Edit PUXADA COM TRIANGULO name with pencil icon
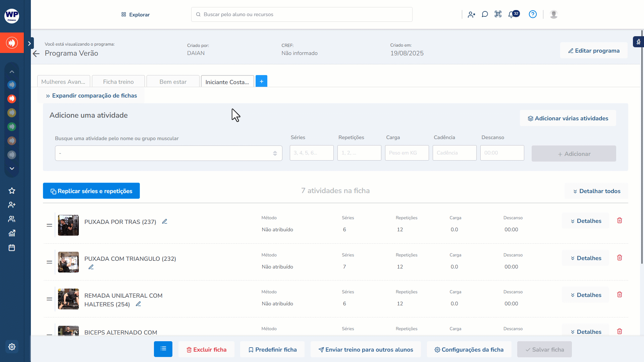Screen dimensions: 644x362 pos(91,267)
